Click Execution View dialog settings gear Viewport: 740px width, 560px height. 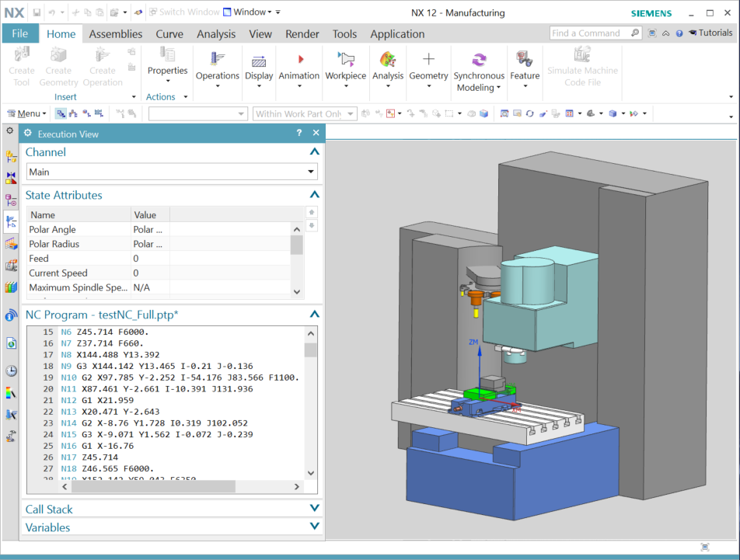tap(28, 134)
